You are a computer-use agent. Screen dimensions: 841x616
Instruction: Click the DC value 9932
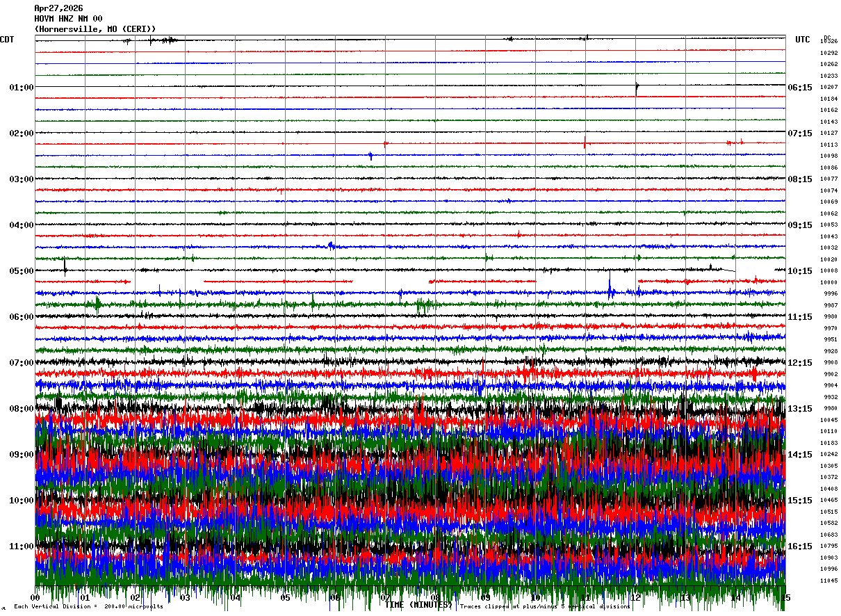[831, 397]
